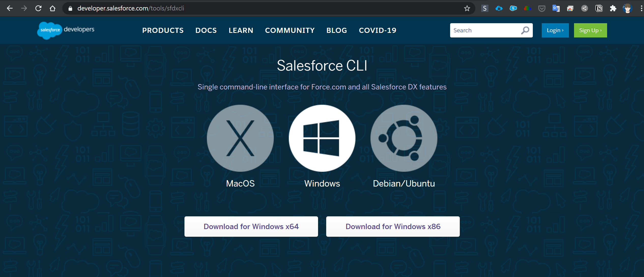Download for Windows x64
Image resolution: width=644 pixels, height=277 pixels.
251,227
